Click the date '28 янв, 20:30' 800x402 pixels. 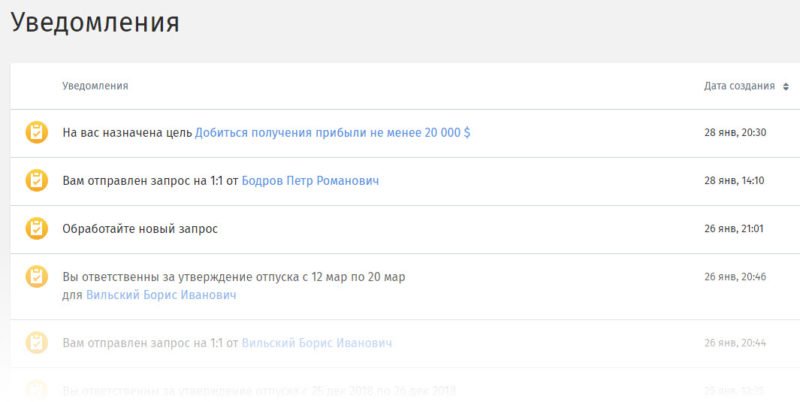pos(734,133)
